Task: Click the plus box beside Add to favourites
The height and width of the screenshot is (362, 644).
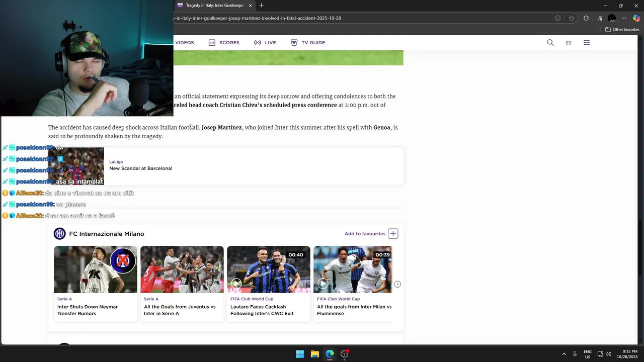Action: 393,234
